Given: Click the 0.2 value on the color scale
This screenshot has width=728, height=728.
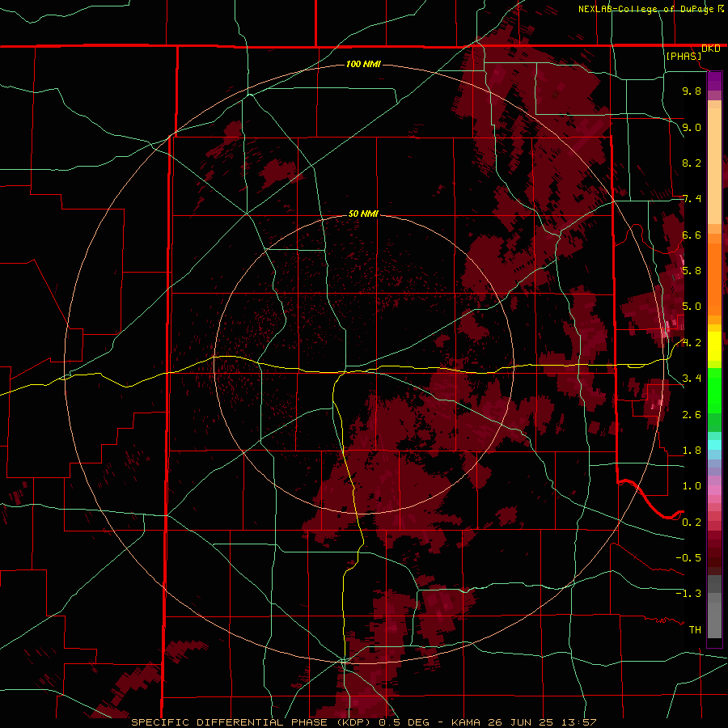Looking at the screenshot, I should point(692,523).
